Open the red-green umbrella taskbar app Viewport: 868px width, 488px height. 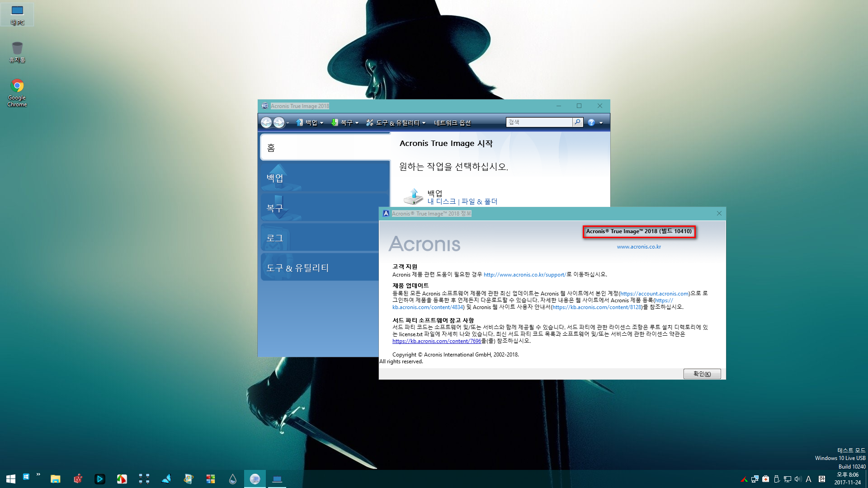tap(122, 479)
